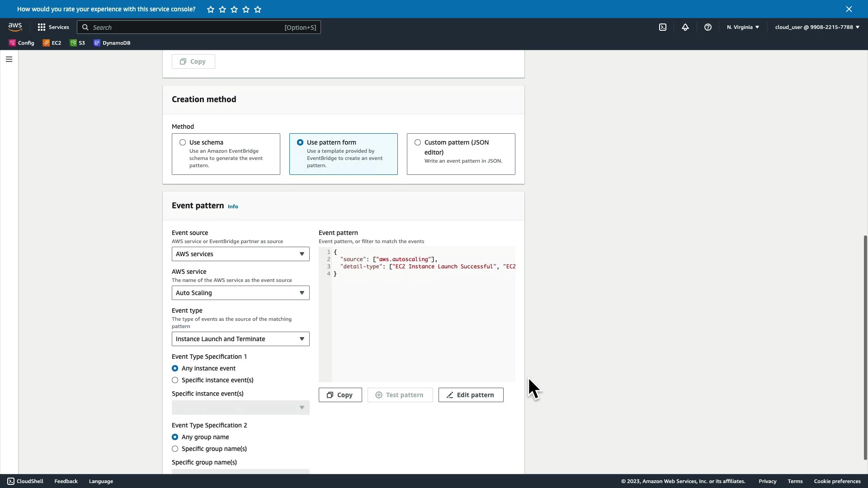The width and height of the screenshot is (868, 488).
Task: Click the AWS logo home icon
Action: 15,27
